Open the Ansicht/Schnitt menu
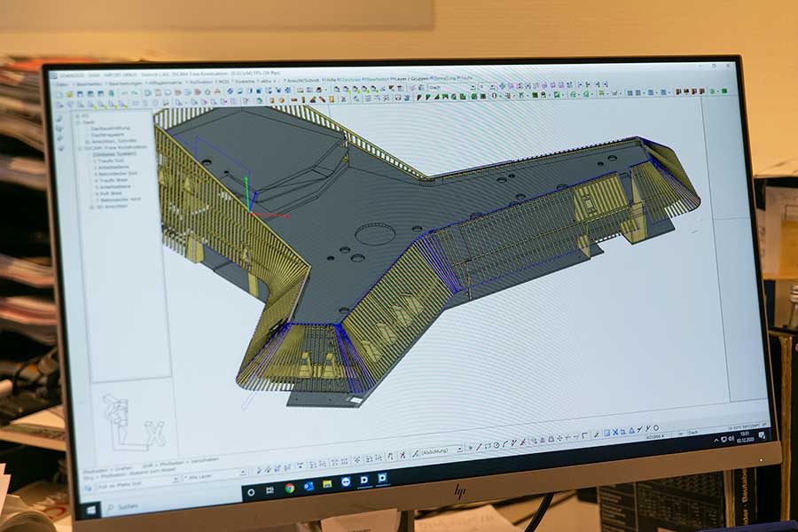Image resolution: width=798 pixels, height=532 pixels. 304,81
